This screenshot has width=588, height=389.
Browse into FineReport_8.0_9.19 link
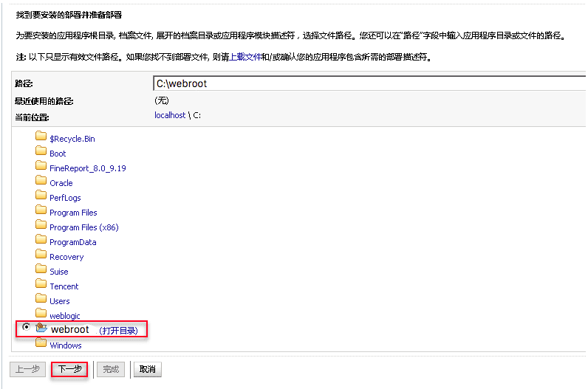pyautogui.click(x=88, y=168)
